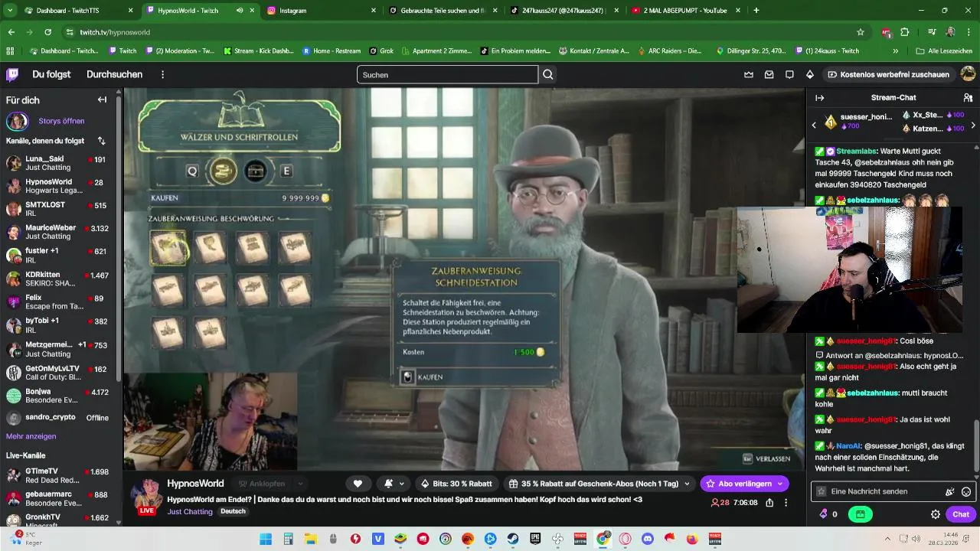The image size is (980, 551).
Task: Open Epic Games launcher in taskbar
Action: pos(535,539)
